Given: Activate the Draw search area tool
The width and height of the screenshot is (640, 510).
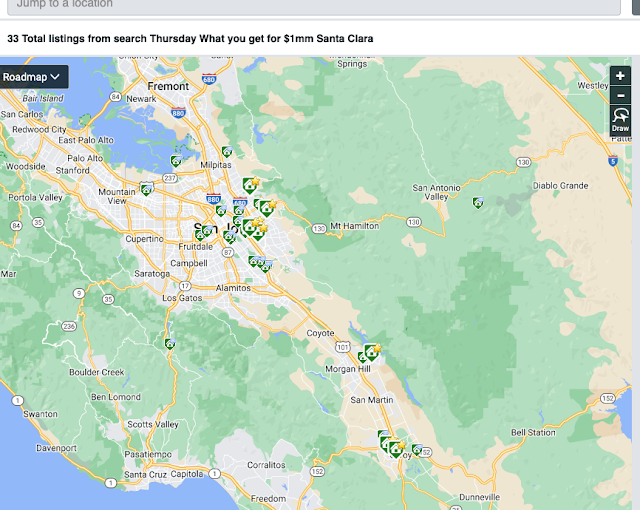Looking at the screenshot, I should click(620, 121).
